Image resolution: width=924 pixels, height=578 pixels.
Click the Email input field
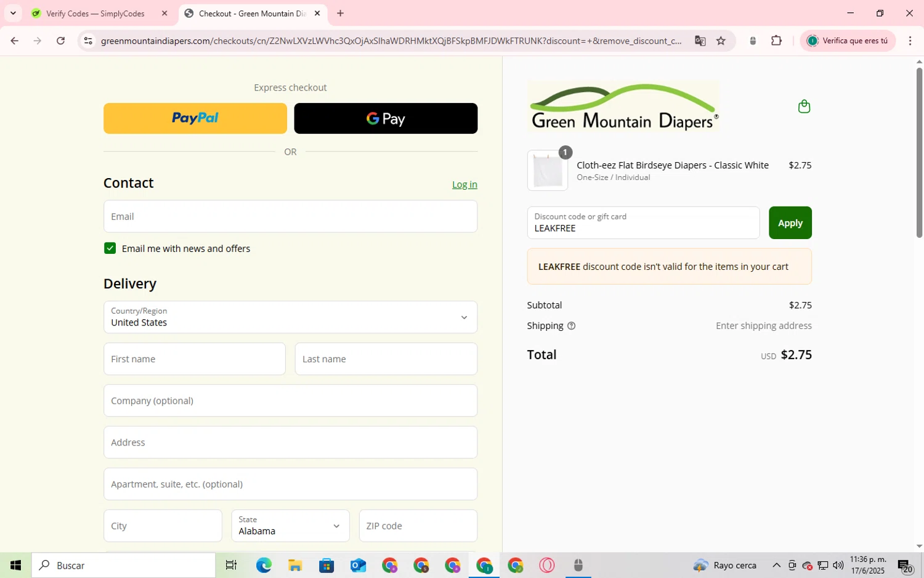tap(290, 216)
